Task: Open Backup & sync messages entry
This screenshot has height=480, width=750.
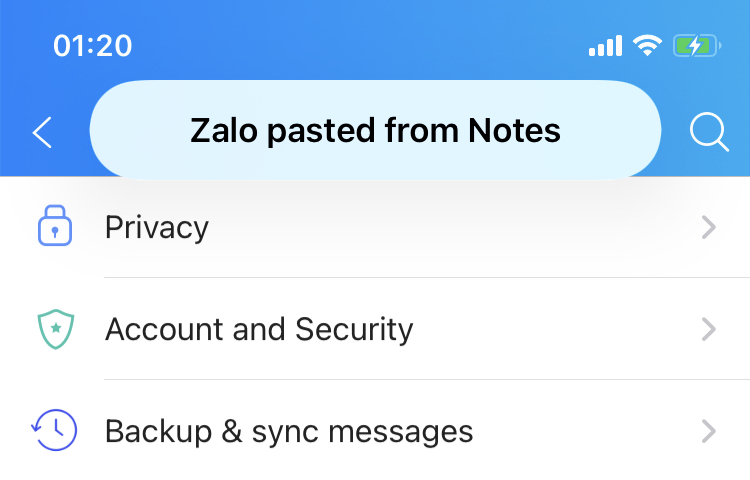Action: [x=375, y=431]
